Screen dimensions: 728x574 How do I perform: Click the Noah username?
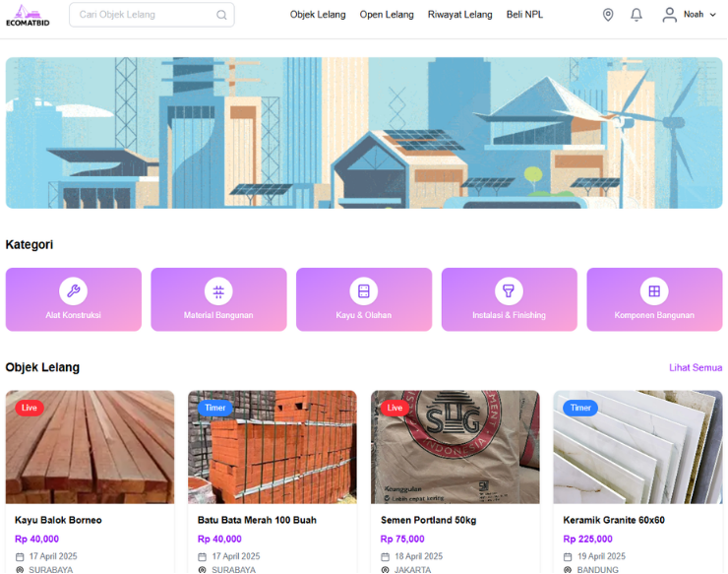(x=694, y=15)
